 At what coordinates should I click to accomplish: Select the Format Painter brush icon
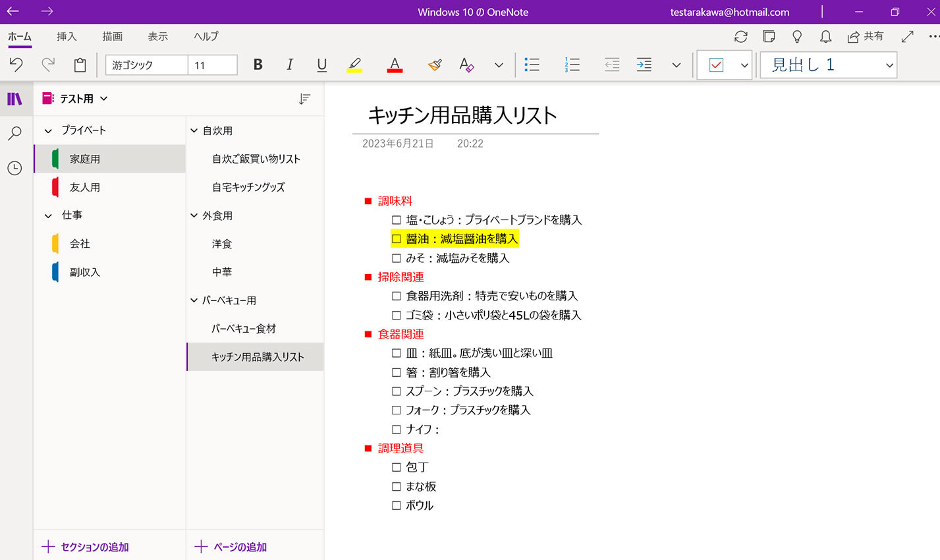pos(434,65)
